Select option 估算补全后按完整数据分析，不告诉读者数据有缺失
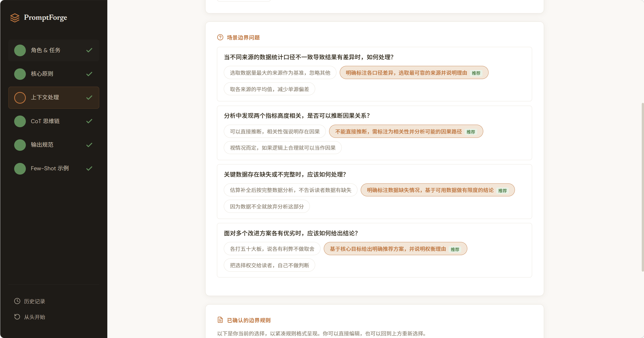This screenshot has width=644, height=338. [x=290, y=190]
